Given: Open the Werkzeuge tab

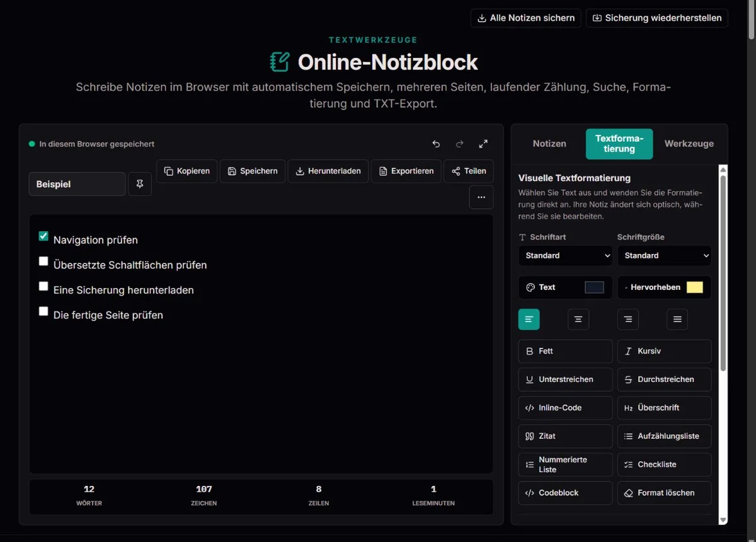Looking at the screenshot, I should point(689,144).
